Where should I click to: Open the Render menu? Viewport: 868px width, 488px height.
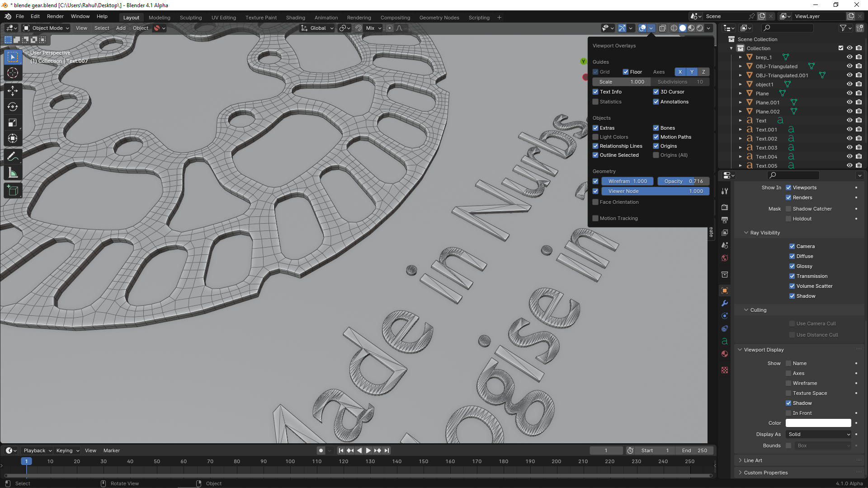[55, 16]
